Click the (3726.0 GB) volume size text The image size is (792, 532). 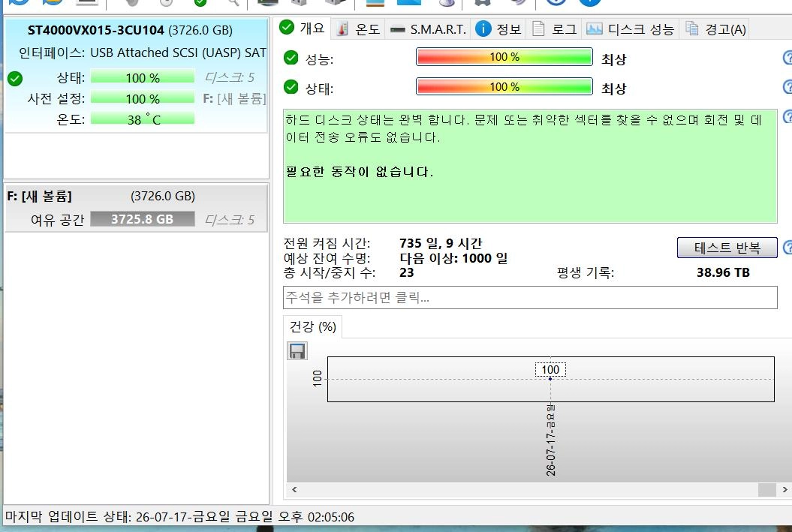163,196
